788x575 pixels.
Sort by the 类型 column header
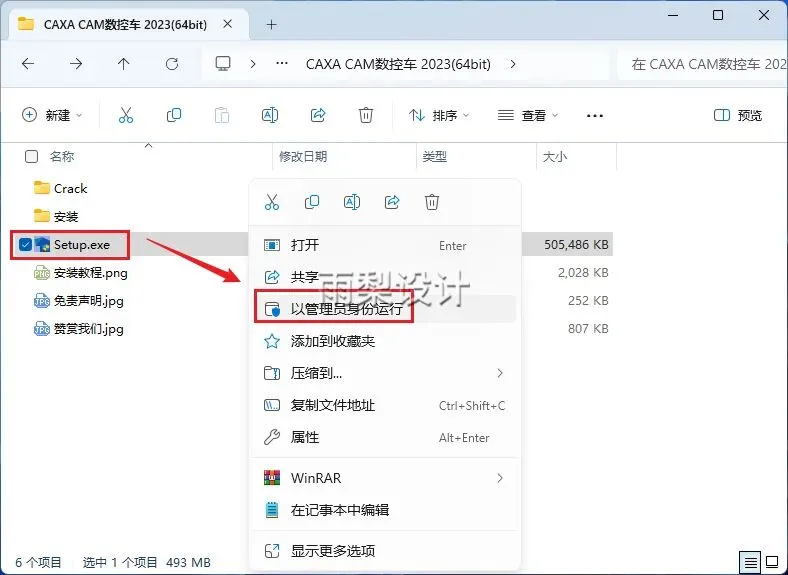(435, 157)
